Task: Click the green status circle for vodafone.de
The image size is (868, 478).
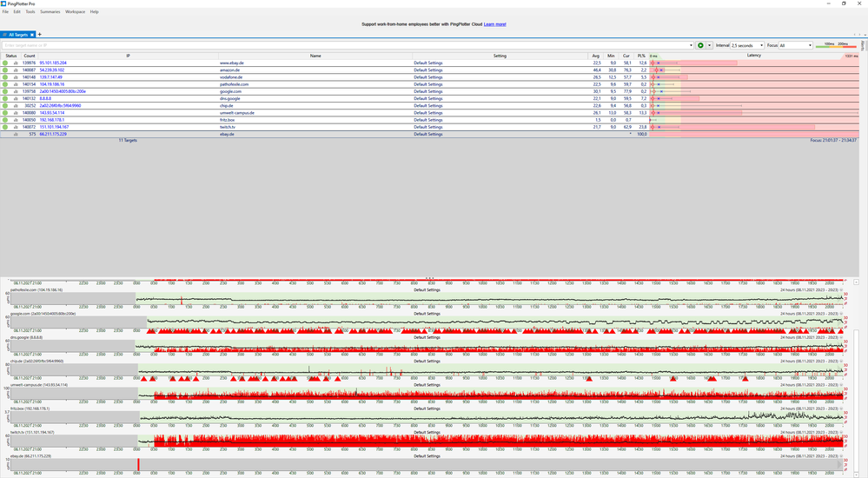Action: click(x=5, y=77)
